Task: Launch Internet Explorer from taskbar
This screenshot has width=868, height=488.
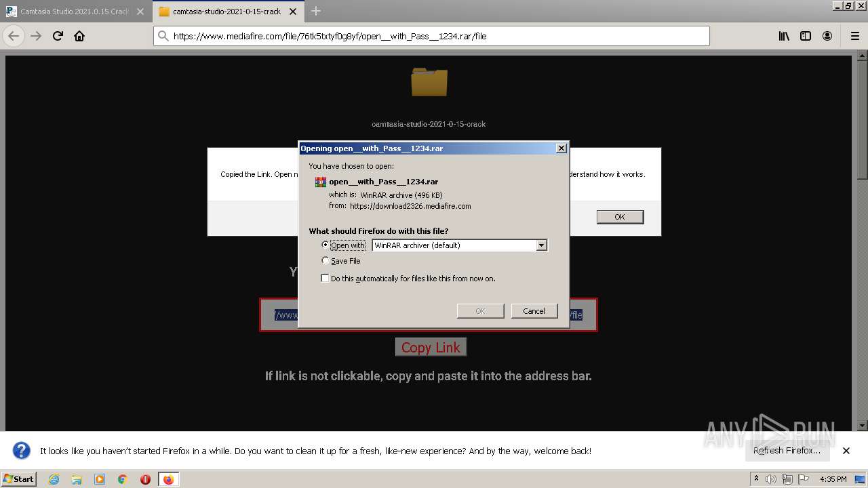Action: (54, 479)
